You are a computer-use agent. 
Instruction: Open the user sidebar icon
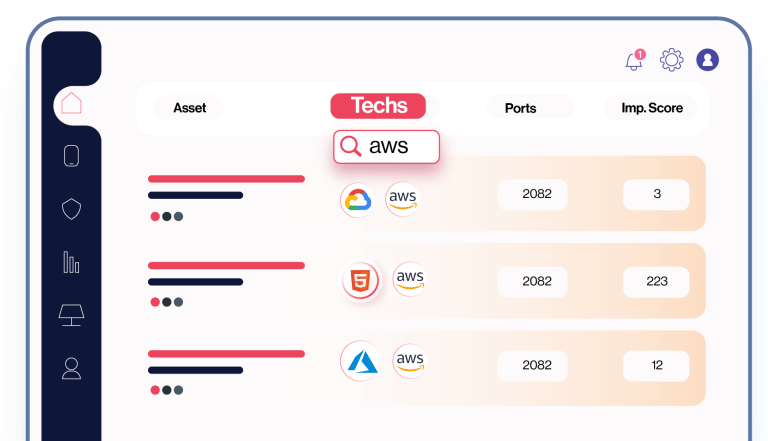71,368
